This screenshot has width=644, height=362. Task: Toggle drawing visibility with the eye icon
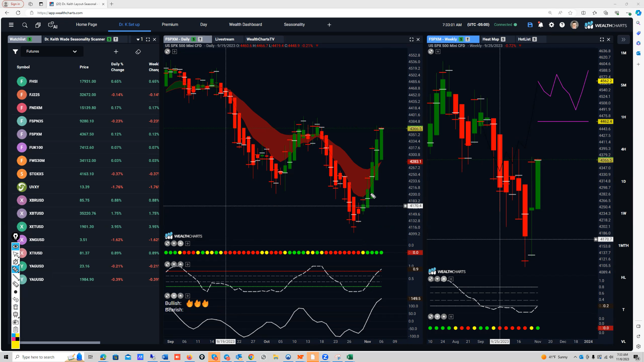click(15, 247)
